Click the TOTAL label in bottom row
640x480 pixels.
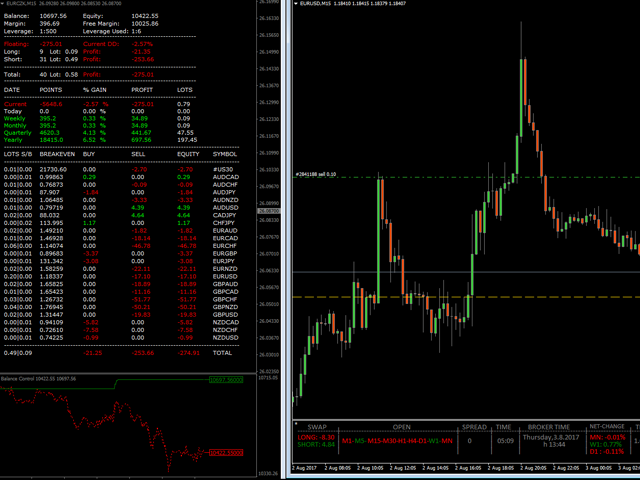(224, 352)
